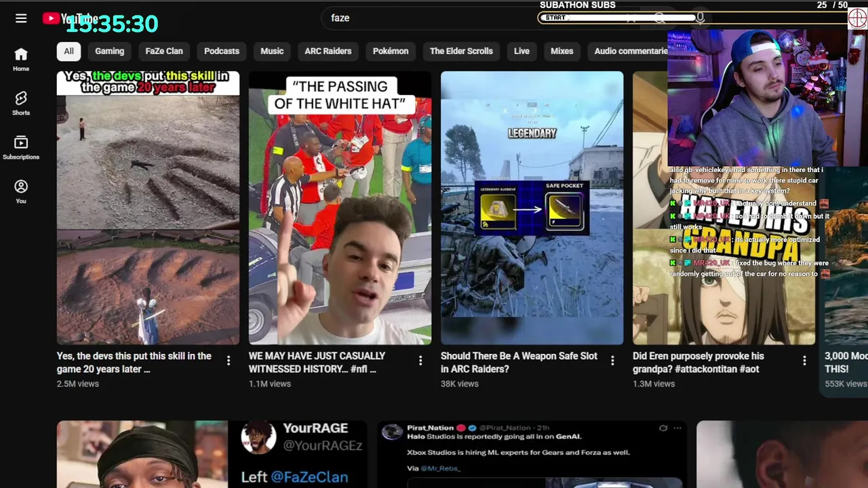
Task: Open options for NFL history short
Action: tap(420, 361)
